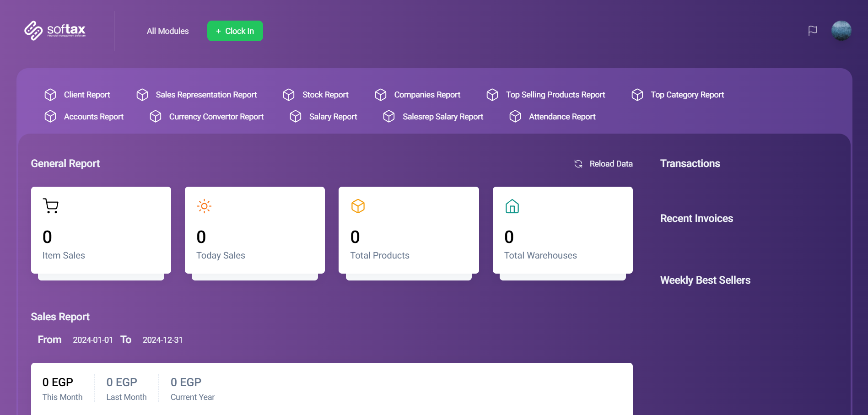This screenshot has height=415, width=868.
Task: Click the Softax logo
Action: 55,31
